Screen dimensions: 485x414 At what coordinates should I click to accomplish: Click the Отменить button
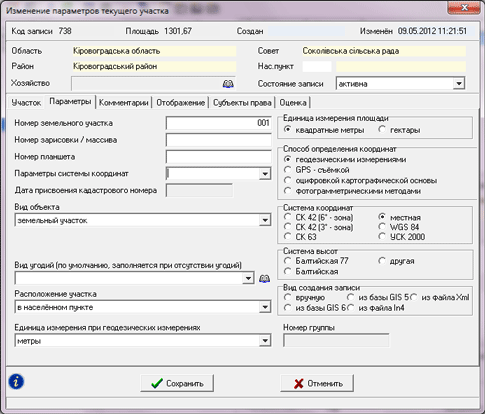[317, 383]
